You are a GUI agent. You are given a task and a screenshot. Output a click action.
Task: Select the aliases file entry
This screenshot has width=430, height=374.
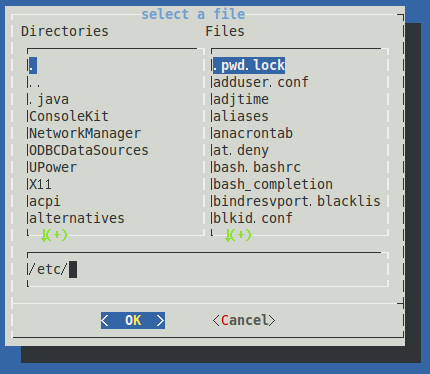pos(241,116)
